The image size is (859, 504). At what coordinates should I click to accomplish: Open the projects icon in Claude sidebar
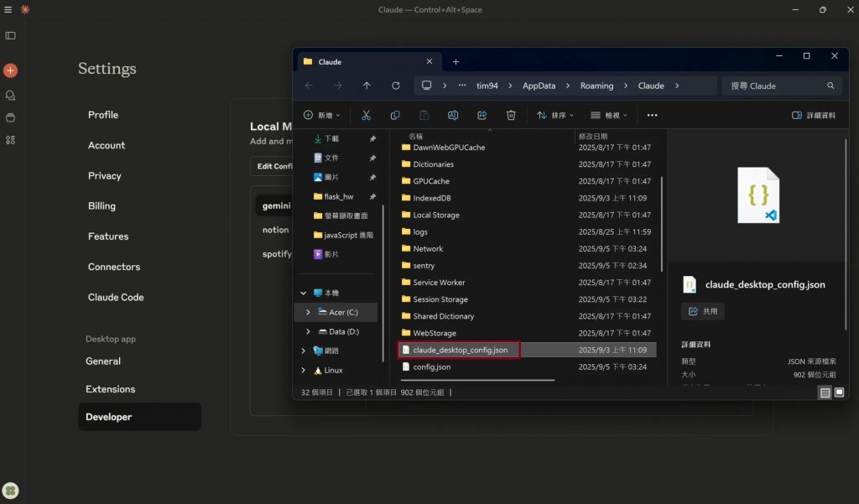tap(10, 117)
